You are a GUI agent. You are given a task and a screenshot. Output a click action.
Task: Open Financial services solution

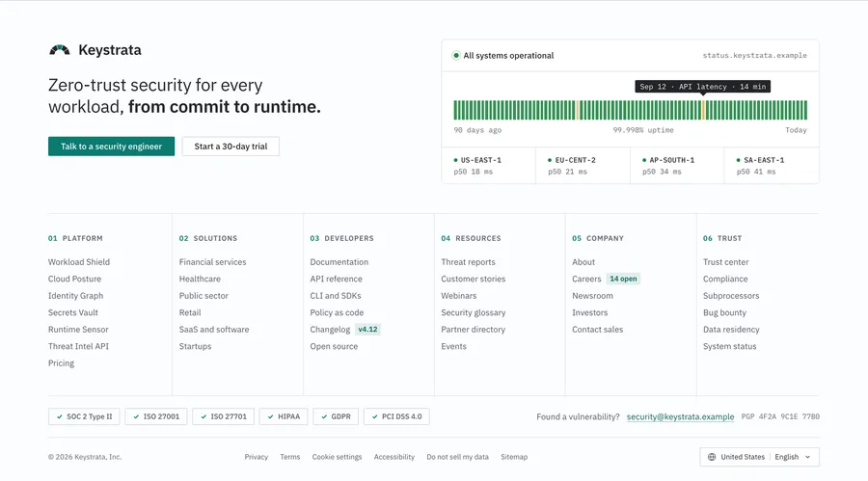(x=212, y=262)
